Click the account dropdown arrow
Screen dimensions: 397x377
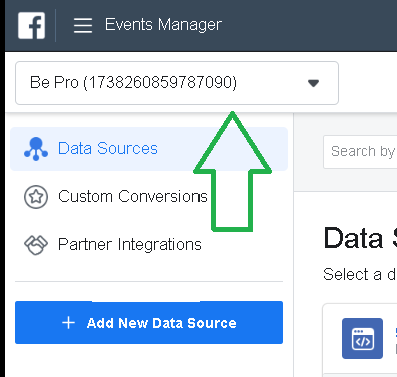pos(313,83)
